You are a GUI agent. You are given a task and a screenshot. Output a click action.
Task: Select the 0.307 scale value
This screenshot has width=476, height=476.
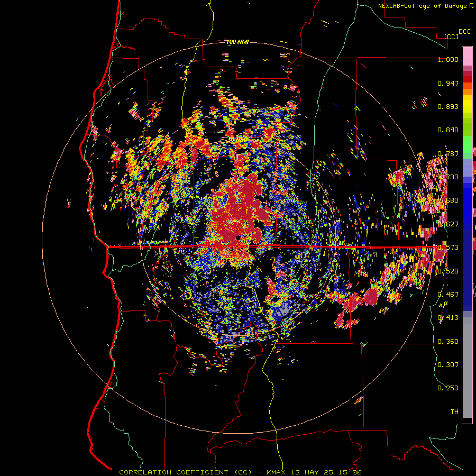tap(448, 364)
